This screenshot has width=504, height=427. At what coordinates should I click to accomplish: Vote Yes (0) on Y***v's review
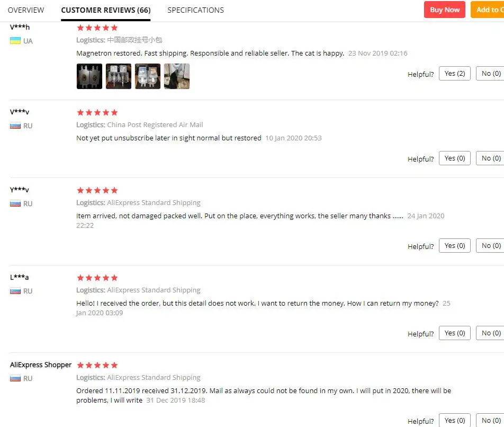click(454, 246)
